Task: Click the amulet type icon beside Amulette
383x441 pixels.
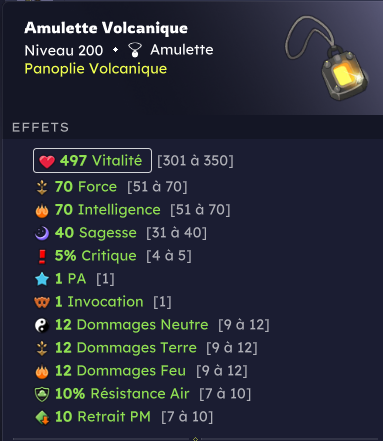Action: [x=135, y=50]
